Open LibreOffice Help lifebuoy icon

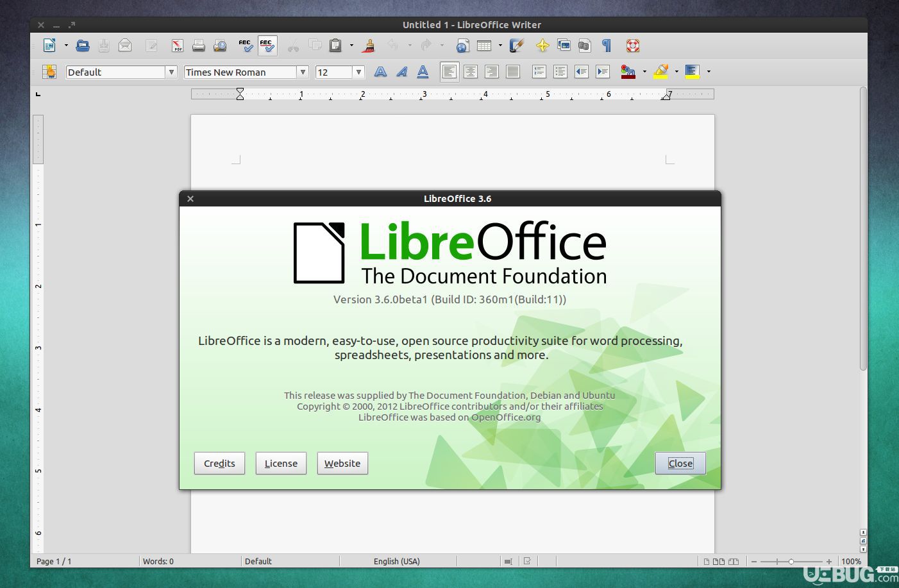(633, 46)
